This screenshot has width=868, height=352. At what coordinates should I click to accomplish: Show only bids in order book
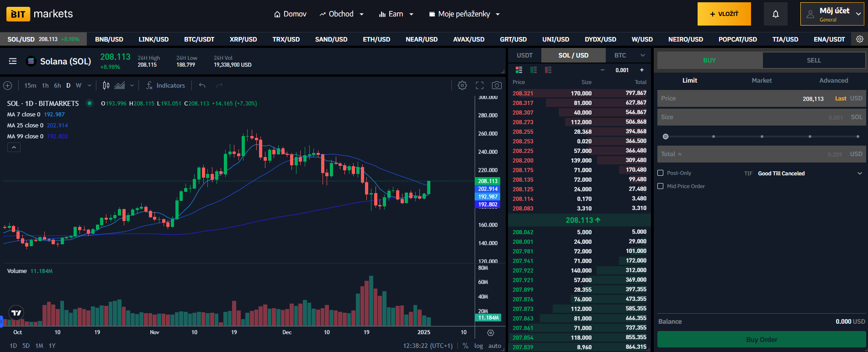pos(534,70)
